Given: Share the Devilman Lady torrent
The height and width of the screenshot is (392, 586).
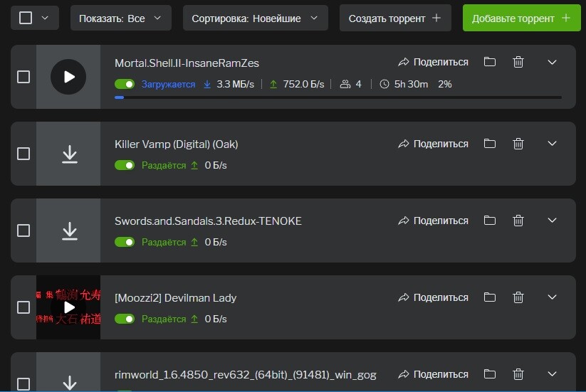Looking at the screenshot, I should (433, 297).
